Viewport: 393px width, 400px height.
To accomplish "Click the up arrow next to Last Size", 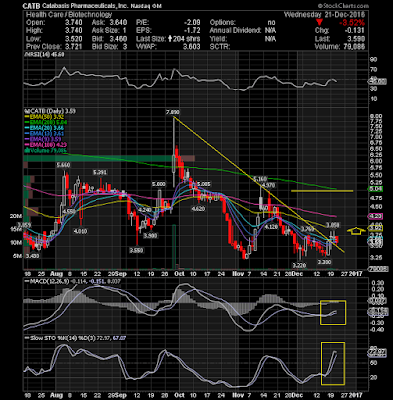I will coord(170,39).
